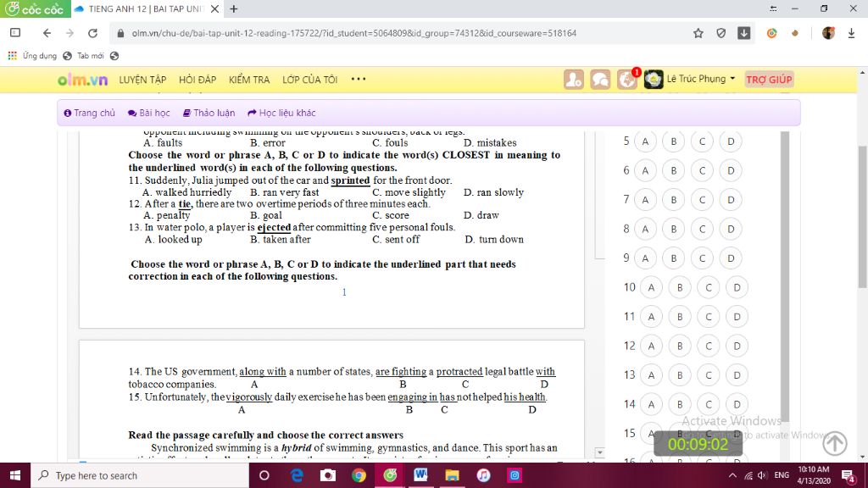Open Học liệu khác link
This screenshot has width=868, height=488.
point(281,113)
